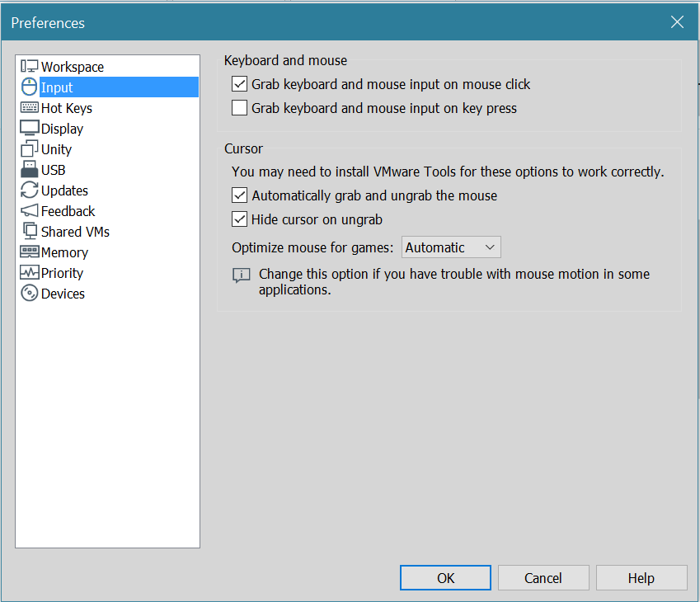This screenshot has height=602, width=700.
Task: Open the Optimize mouse for games dropdown
Action: (451, 247)
